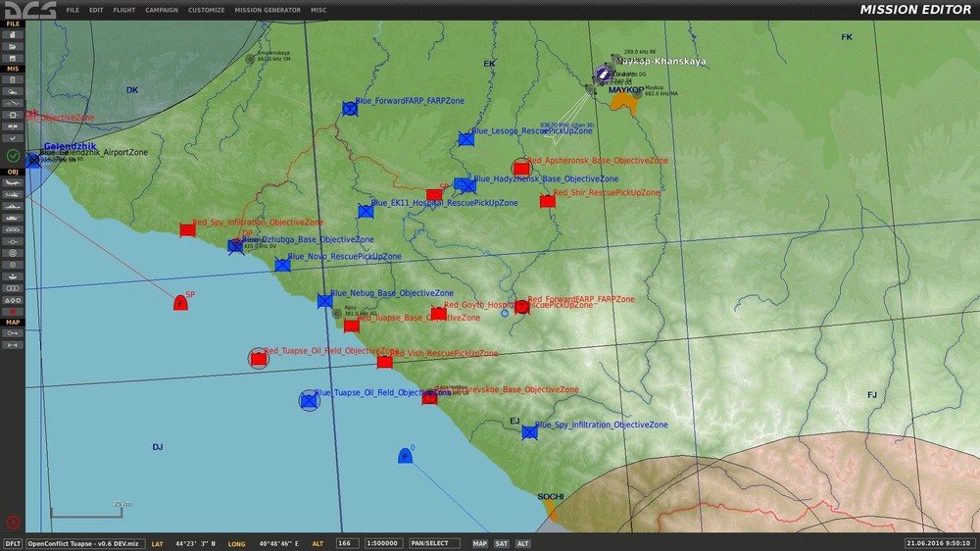
Task: Click the red X remove object icon
Action: tap(13, 312)
